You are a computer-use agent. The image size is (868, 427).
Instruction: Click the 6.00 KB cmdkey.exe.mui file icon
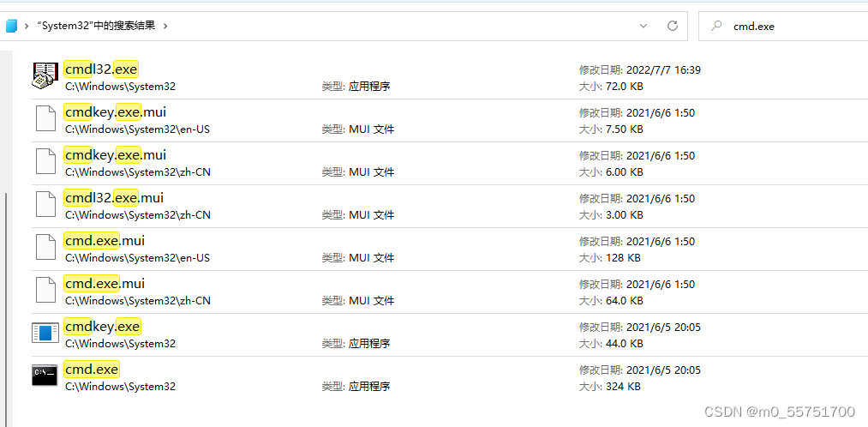coord(45,160)
